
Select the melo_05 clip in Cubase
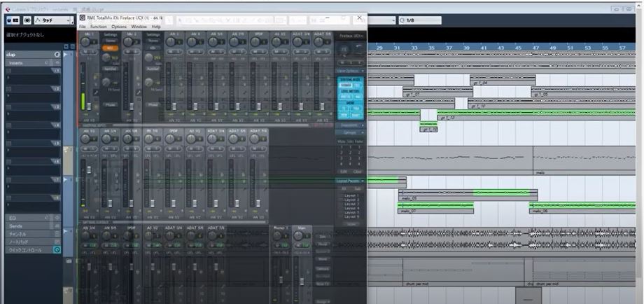pos(468,195)
